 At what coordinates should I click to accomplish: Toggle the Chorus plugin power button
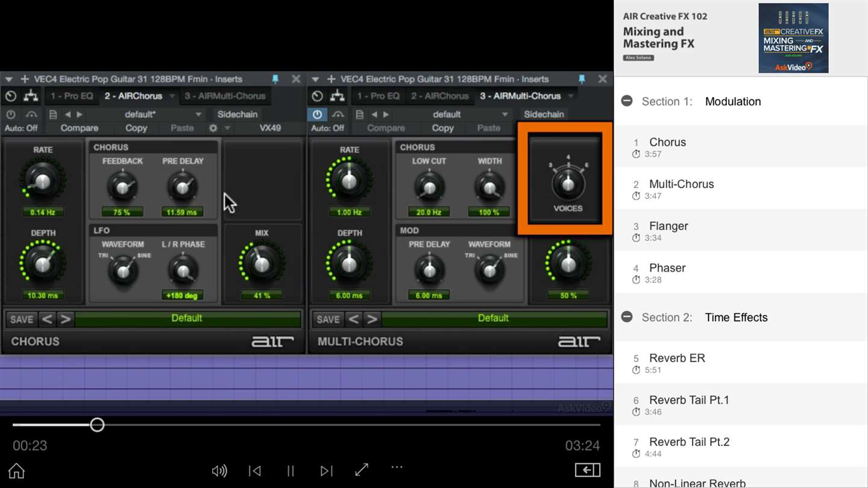pos(11,114)
